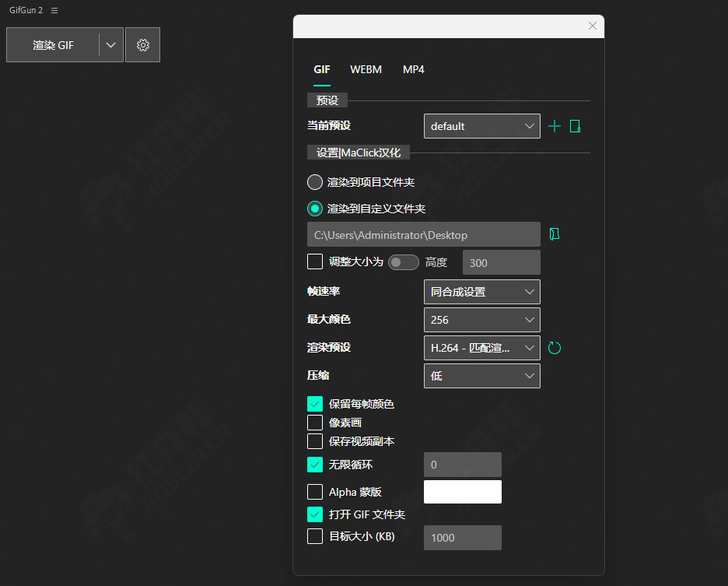Image resolution: width=728 pixels, height=586 pixels.
Task: Enable 像素画 checkbox
Action: click(x=315, y=423)
